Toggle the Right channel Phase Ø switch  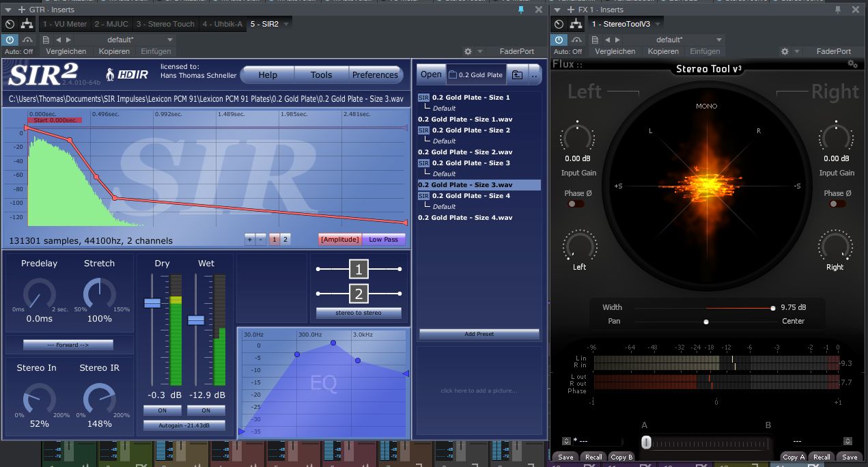point(836,204)
